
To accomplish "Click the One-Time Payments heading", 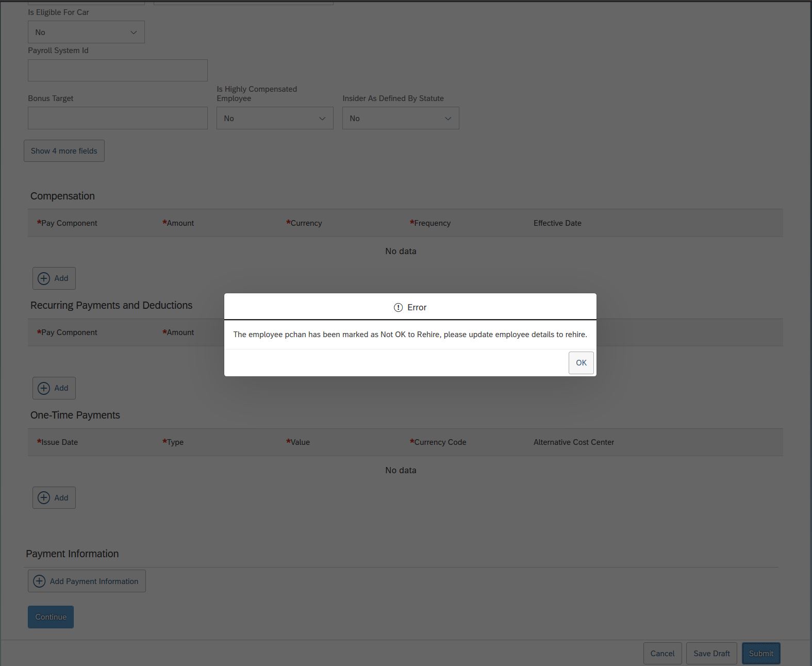I will point(75,415).
